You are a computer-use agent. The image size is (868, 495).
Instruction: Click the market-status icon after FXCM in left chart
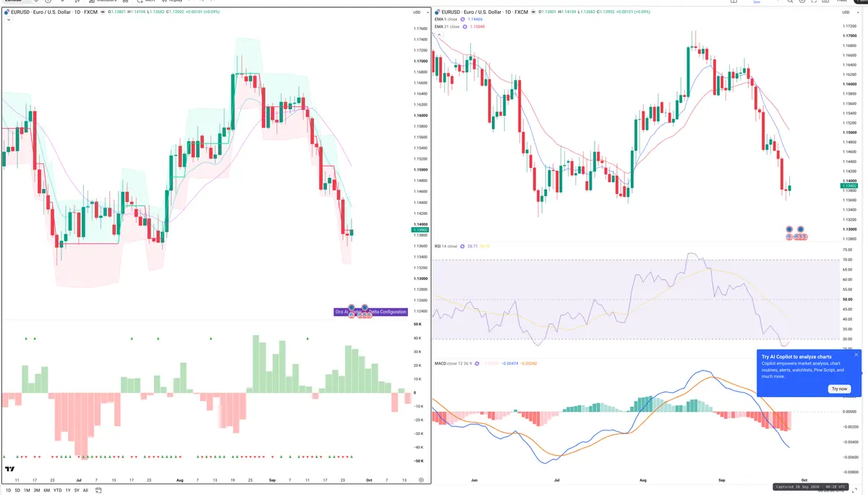(103, 12)
